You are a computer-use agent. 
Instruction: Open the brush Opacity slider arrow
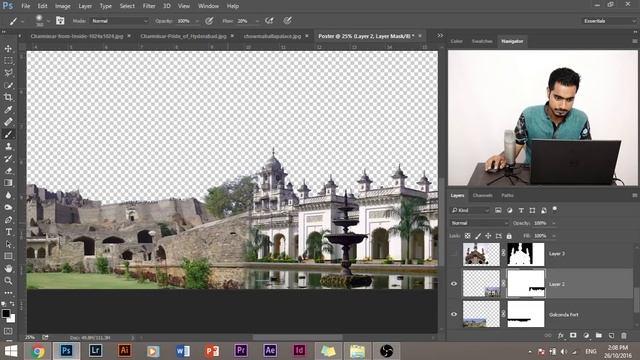197,21
